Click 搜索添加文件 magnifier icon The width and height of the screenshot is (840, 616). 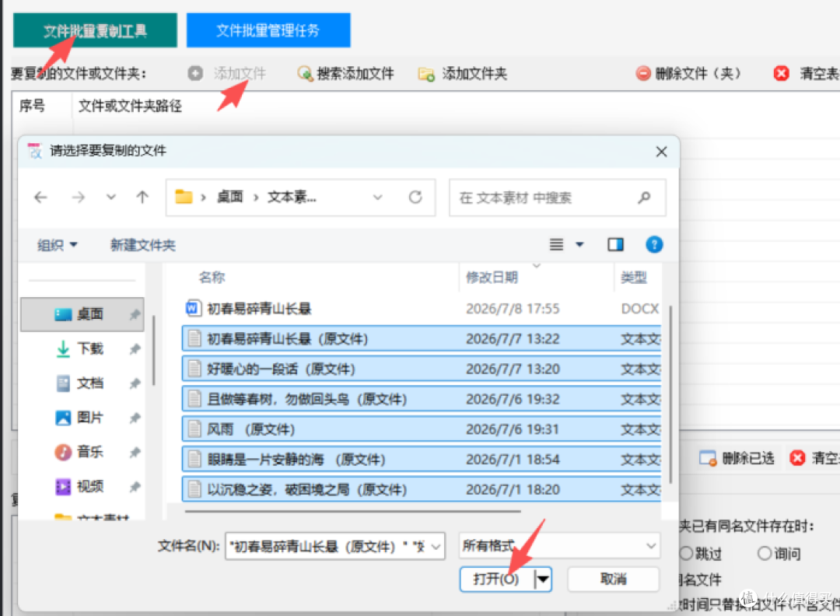tap(305, 73)
